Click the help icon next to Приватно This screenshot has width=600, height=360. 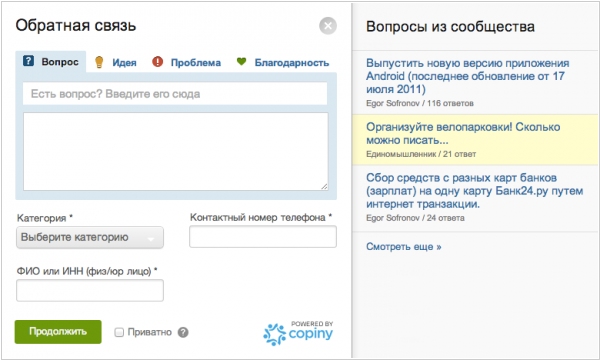pyautogui.click(x=183, y=332)
